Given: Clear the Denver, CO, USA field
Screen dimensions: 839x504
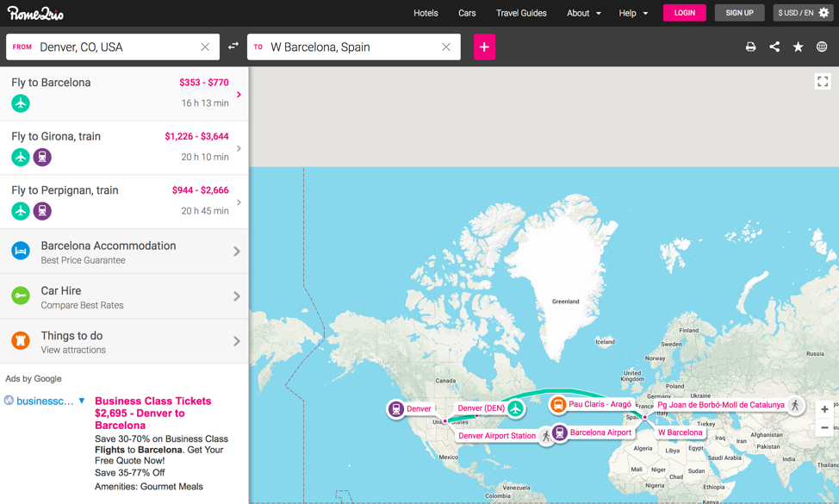Looking at the screenshot, I should tap(205, 47).
